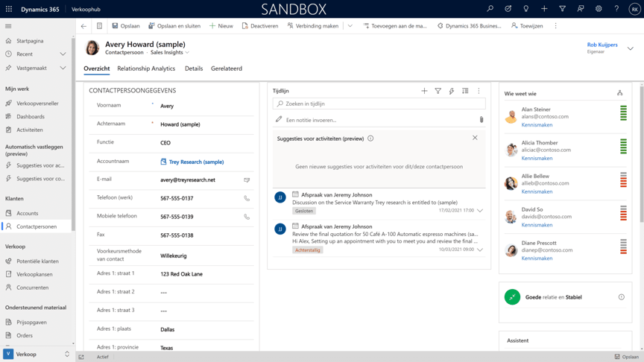Viewport: 644px width, 362px height.
Task: Open Verkoopkansen in the sidebar
Action: [x=34, y=274]
